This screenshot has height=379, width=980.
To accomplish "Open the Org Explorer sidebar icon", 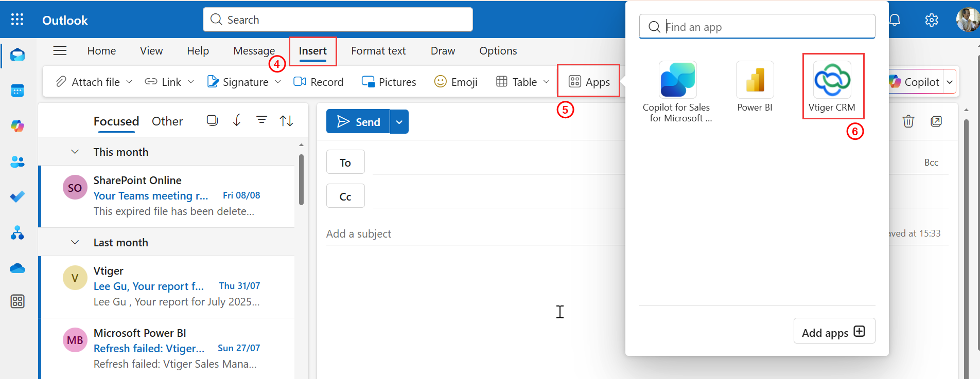I will click(17, 233).
